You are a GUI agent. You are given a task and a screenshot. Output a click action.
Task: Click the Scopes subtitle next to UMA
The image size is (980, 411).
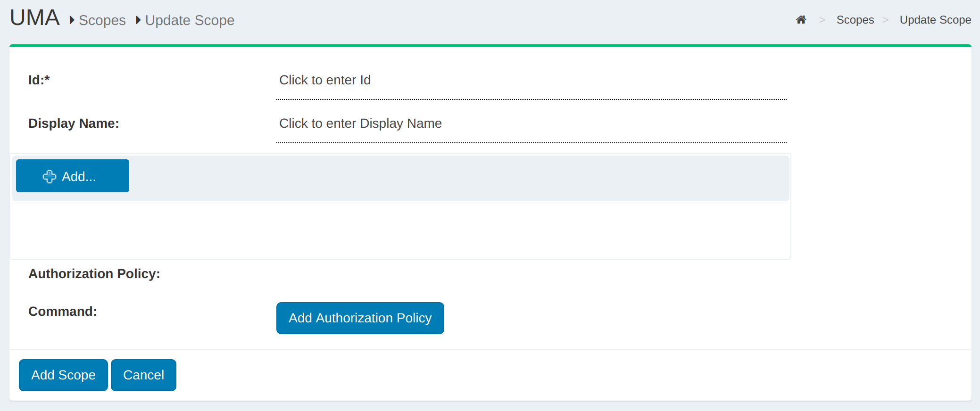click(x=102, y=20)
